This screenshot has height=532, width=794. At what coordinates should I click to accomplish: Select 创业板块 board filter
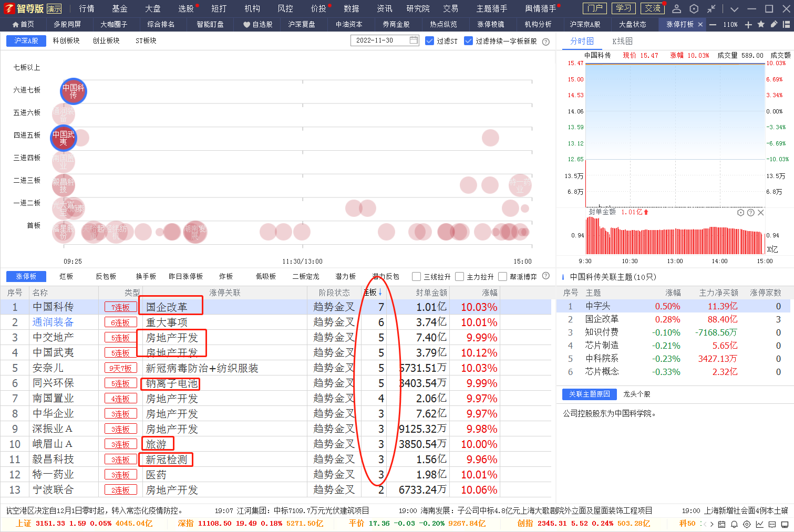coord(106,40)
